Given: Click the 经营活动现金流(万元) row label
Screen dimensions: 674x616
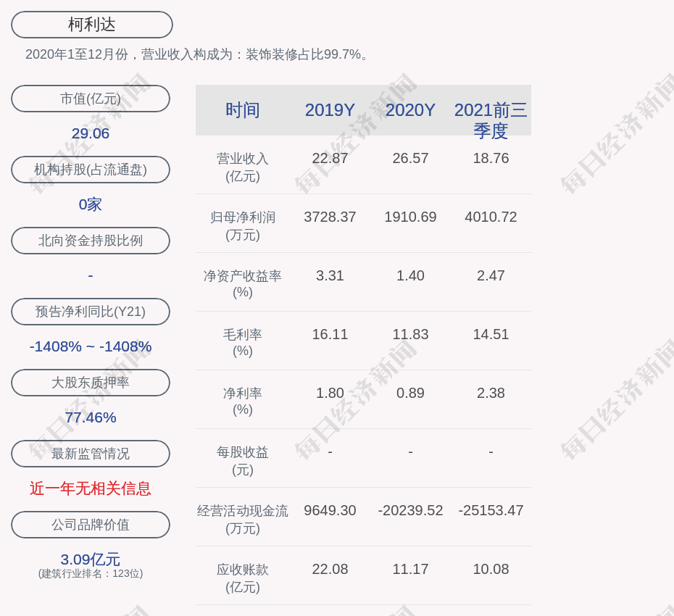Looking at the screenshot, I should click(x=243, y=519).
